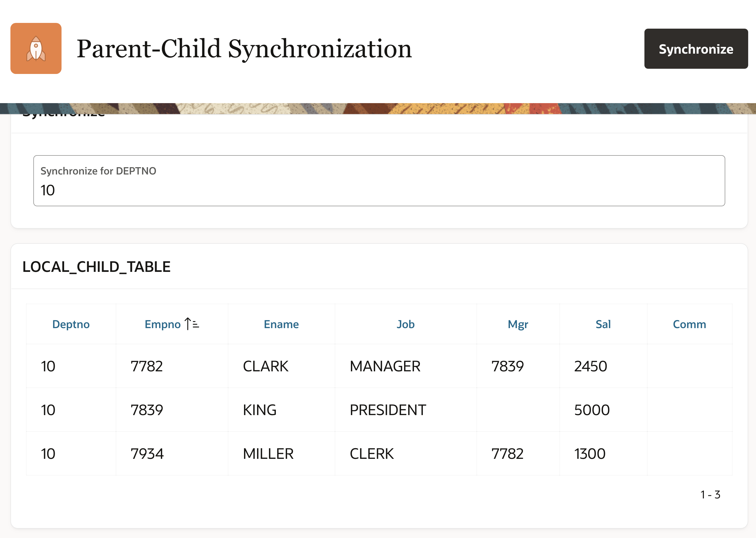Click the salary 5000 cell

592,410
